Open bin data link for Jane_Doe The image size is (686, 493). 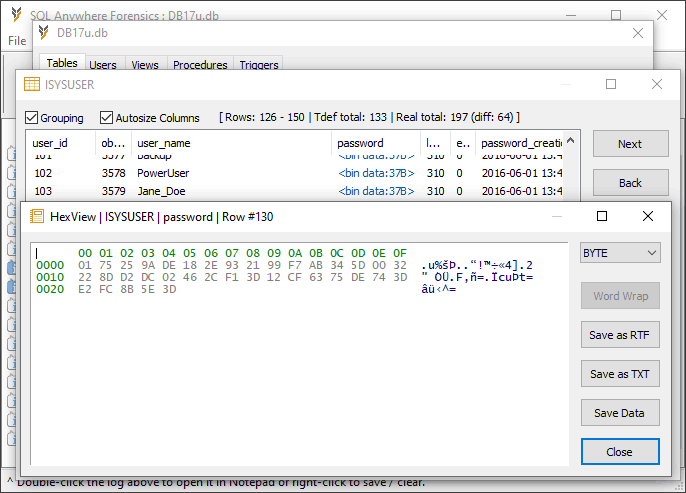coord(376,191)
